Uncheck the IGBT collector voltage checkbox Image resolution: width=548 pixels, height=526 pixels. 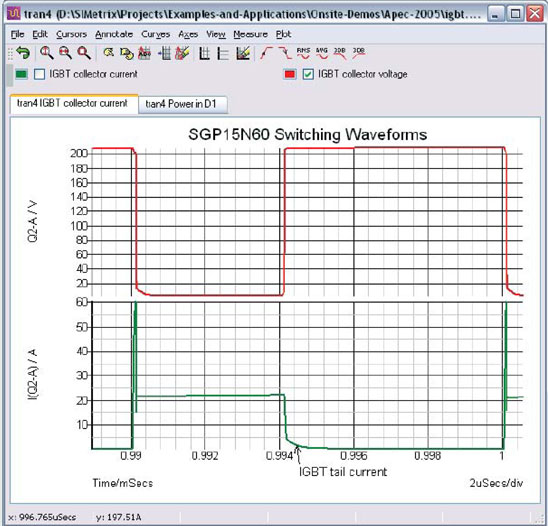[x=308, y=74]
